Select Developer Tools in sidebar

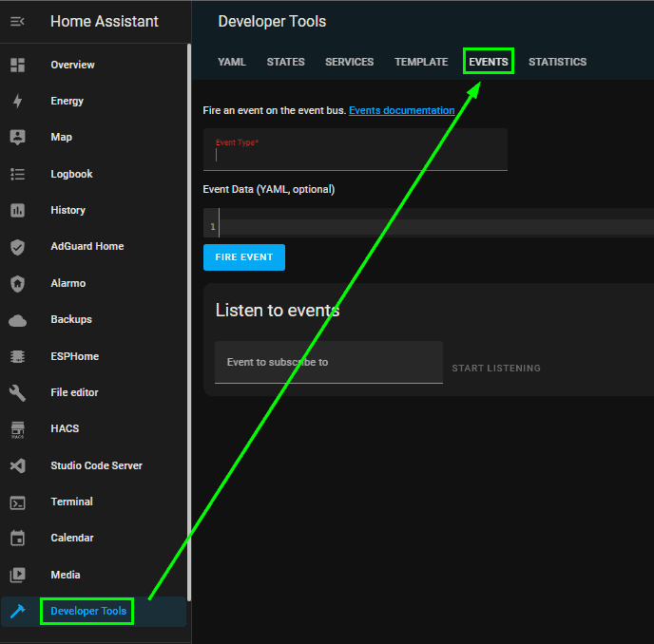pyautogui.click(x=93, y=611)
